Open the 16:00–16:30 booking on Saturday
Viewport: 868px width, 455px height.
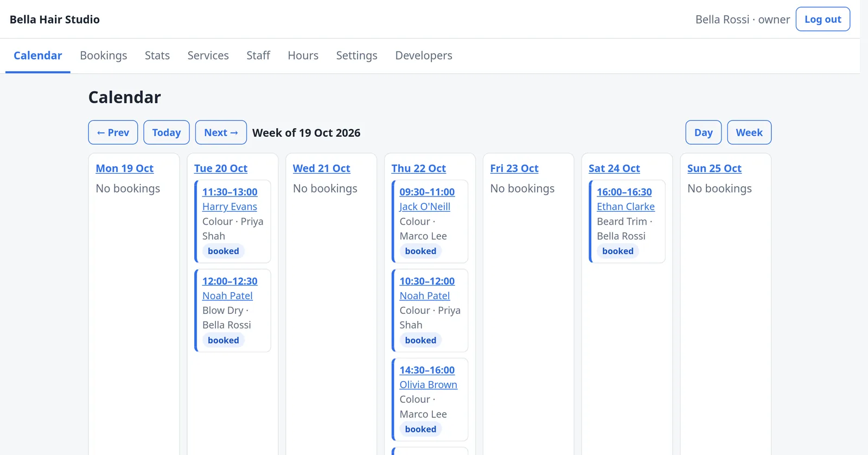point(624,192)
